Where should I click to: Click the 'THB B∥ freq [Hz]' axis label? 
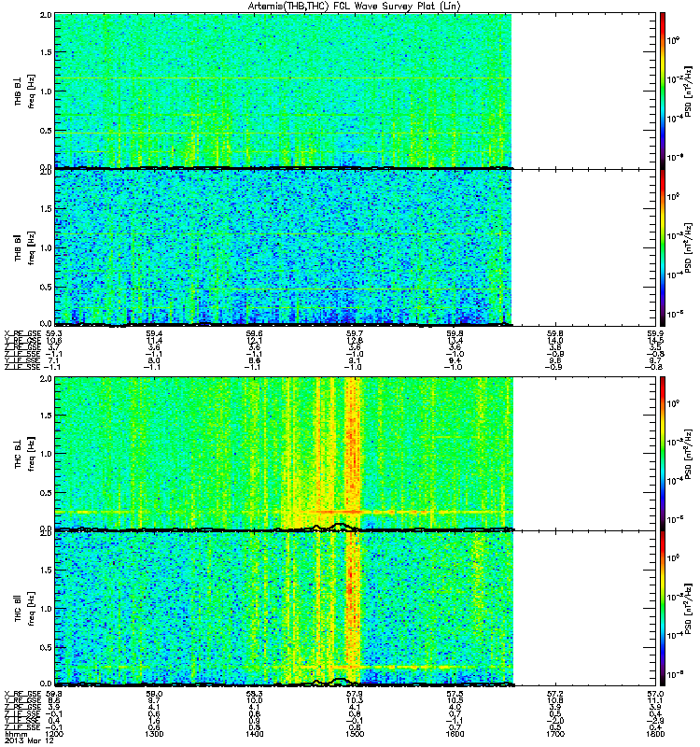25,247
